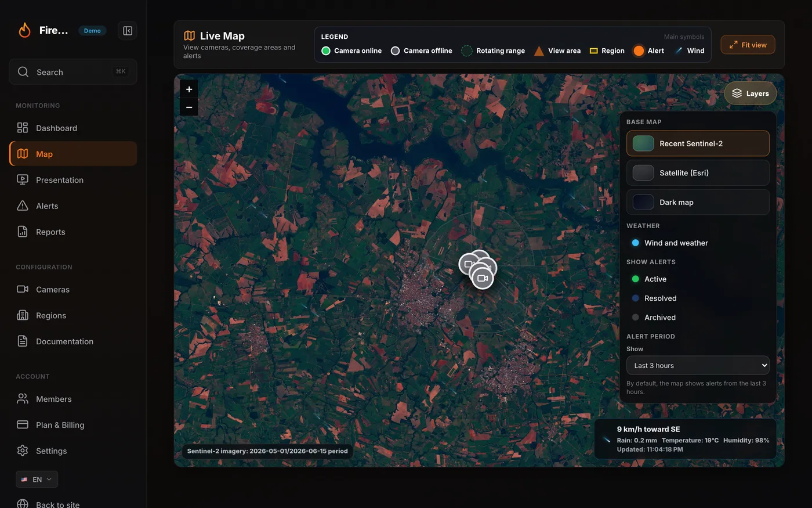The width and height of the screenshot is (812, 508).
Task: Click the Presentation screen icon
Action: tap(23, 179)
